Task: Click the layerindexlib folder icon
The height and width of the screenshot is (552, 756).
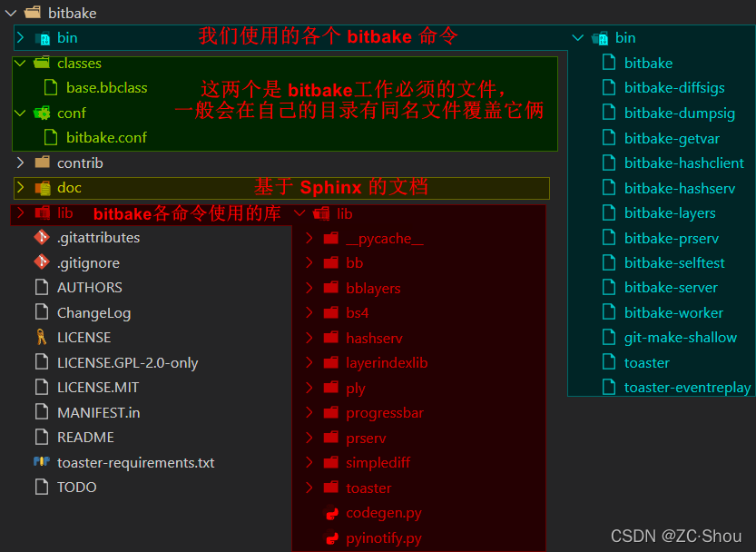Action: pos(331,362)
